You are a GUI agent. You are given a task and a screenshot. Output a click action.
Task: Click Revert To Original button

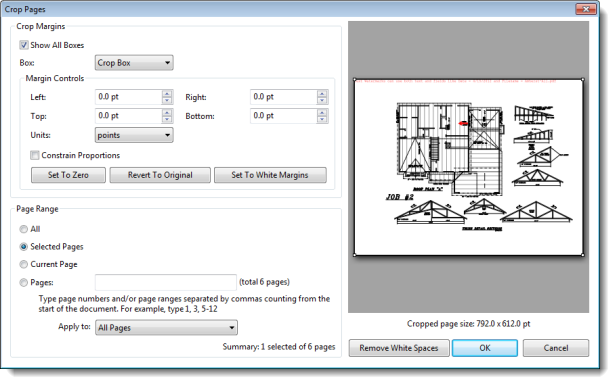[x=160, y=175]
